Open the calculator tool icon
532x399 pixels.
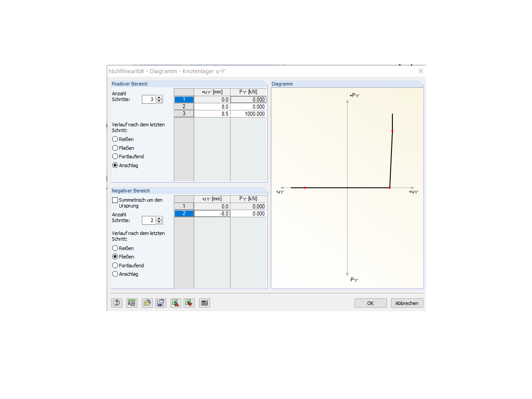pos(204,303)
